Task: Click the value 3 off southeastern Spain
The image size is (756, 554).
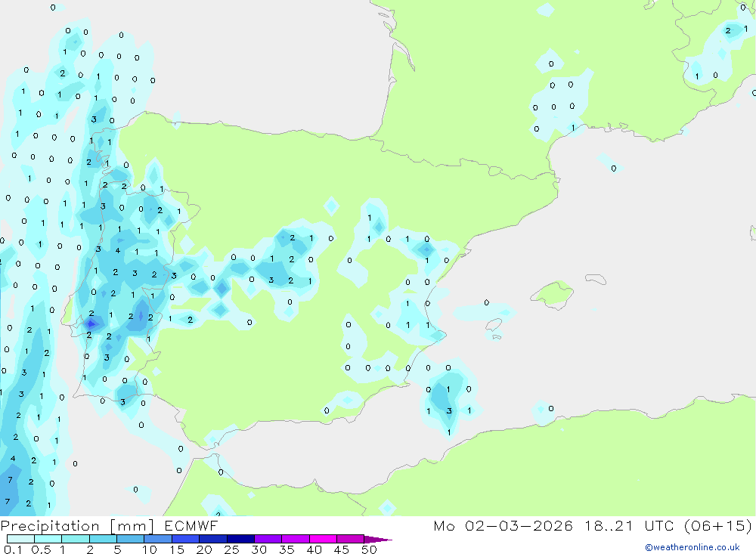Action: point(449,411)
